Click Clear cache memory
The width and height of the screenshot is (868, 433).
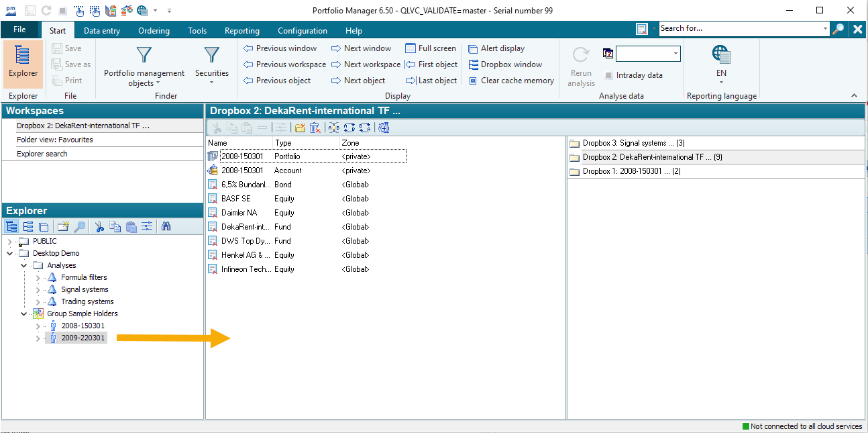point(510,81)
